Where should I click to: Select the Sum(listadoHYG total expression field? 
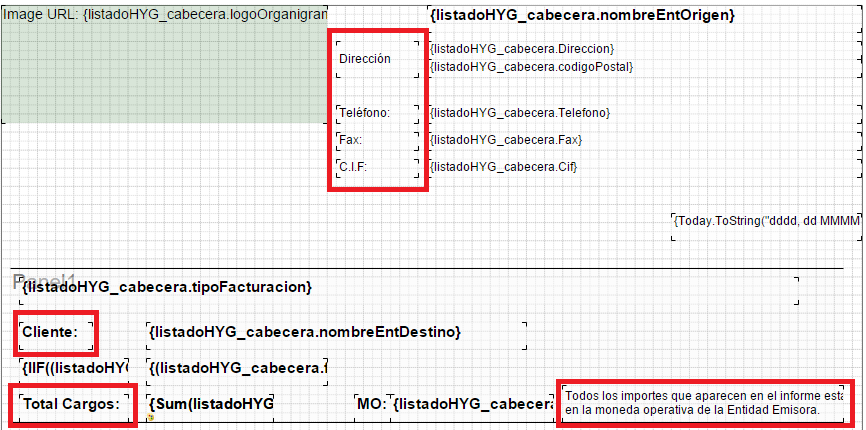coord(211,404)
